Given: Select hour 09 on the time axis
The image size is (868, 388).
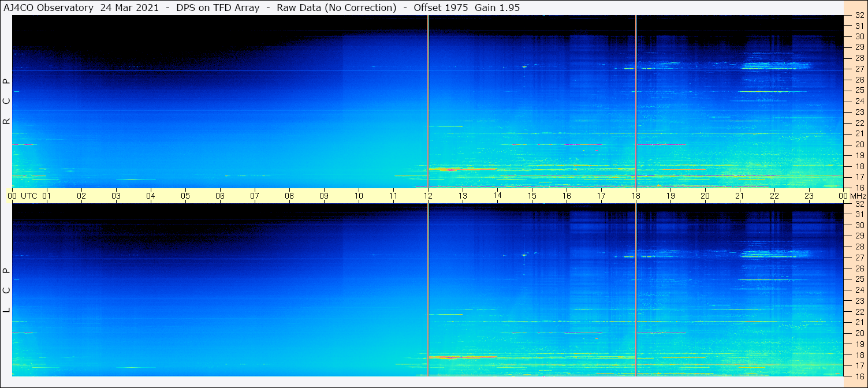Looking at the screenshot, I should [324, 196].
